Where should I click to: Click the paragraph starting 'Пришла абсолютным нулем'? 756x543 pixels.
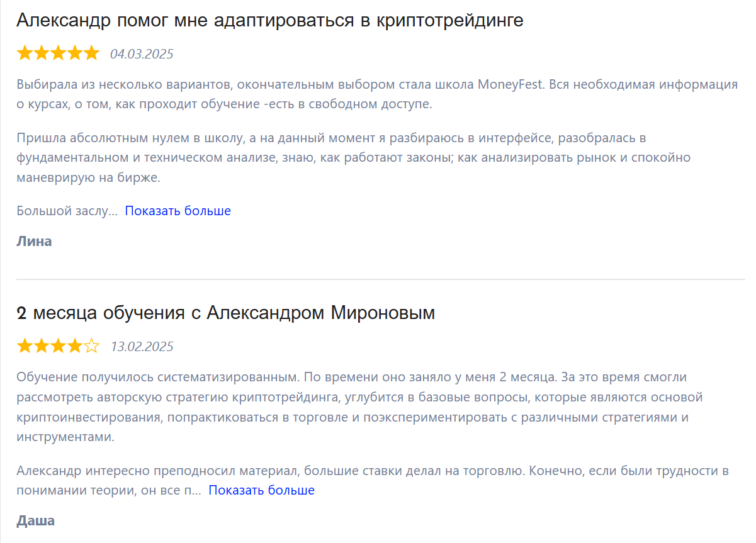[x=354, y=157]
